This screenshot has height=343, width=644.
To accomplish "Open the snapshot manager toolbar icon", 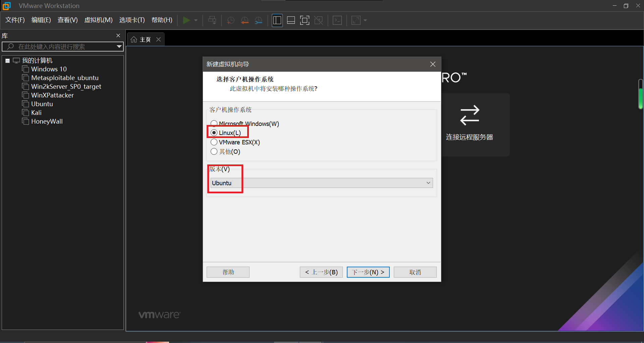I will click(x=259, y=20).
